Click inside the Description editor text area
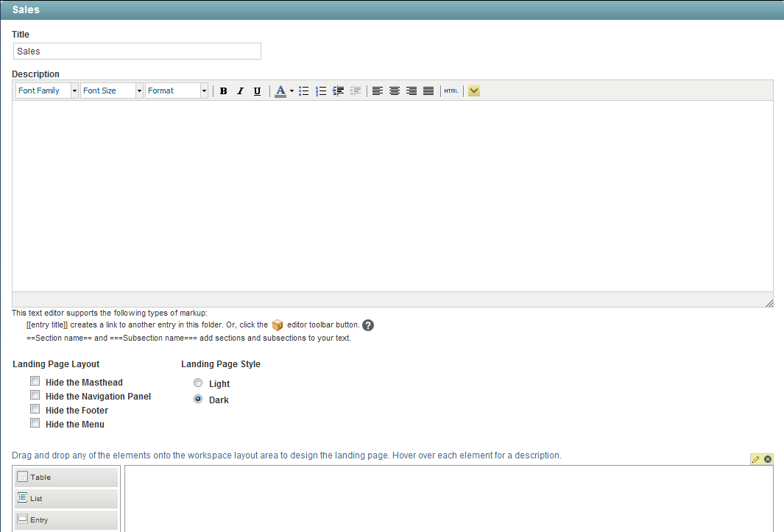This screenshot has height=532, width=784. tap(392, 196)
